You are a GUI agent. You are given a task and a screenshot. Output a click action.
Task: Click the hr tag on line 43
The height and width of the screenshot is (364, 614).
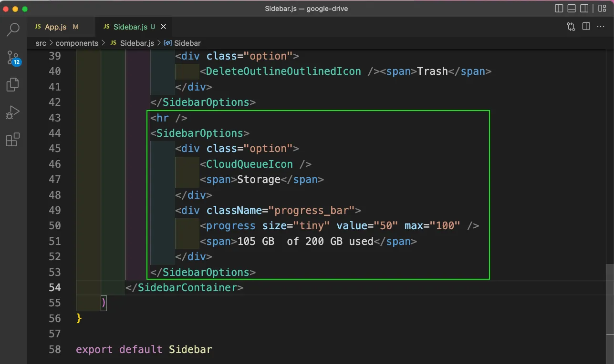pos(169,118)
